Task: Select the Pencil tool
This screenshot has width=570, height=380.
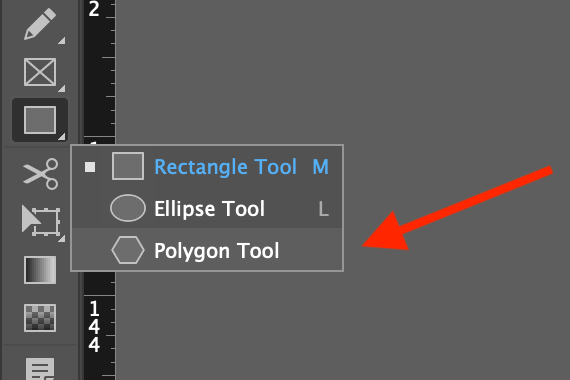Action: pos(40,24)
